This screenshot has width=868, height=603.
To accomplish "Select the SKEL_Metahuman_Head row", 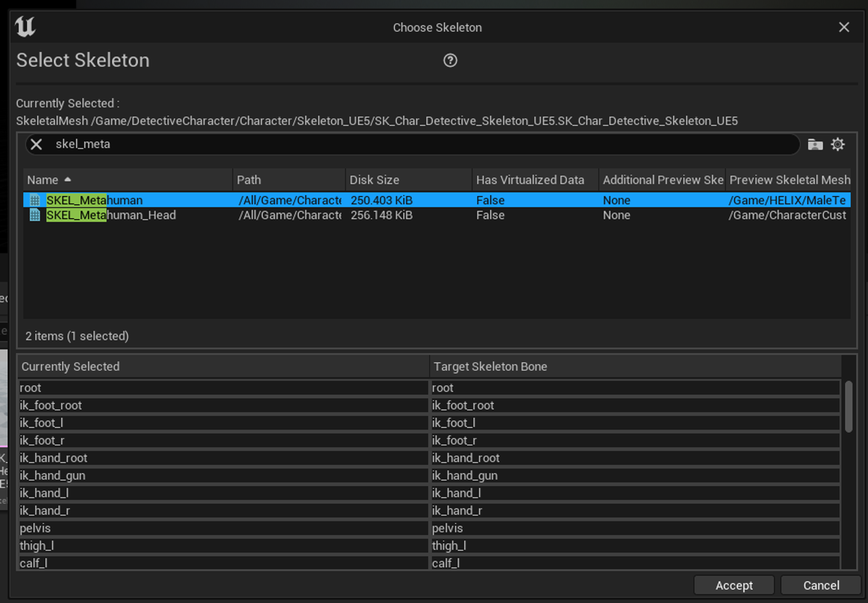I will tap(111, 215).
